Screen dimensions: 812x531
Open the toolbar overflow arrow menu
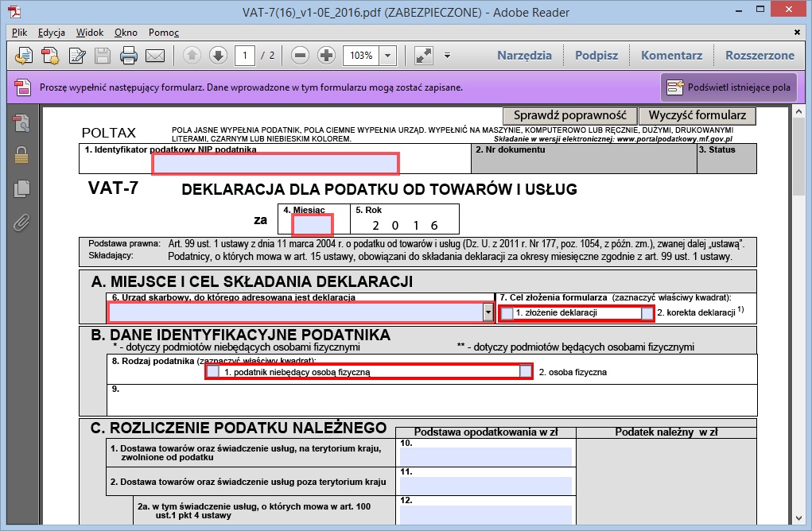[448, 56]
